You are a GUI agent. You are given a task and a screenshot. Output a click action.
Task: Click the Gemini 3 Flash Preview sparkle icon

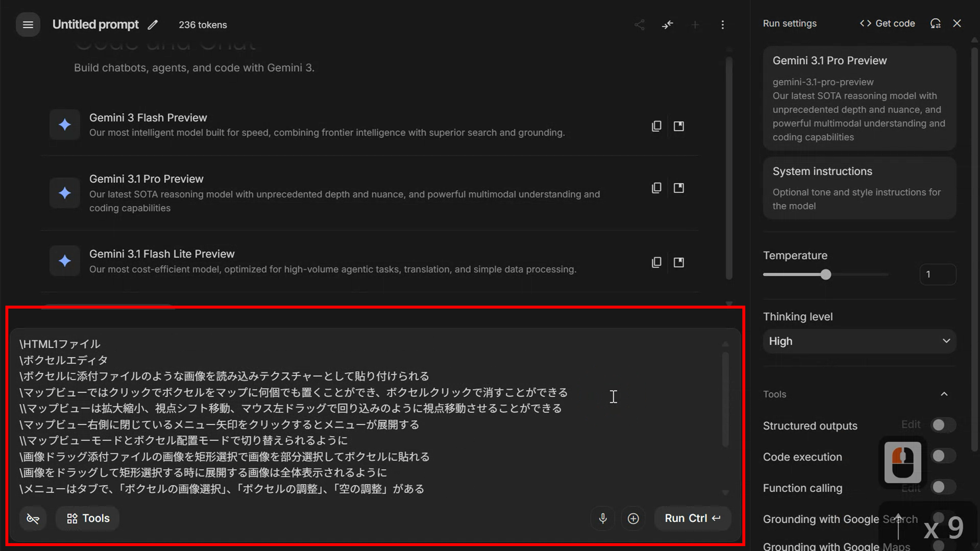pos(65,124)
